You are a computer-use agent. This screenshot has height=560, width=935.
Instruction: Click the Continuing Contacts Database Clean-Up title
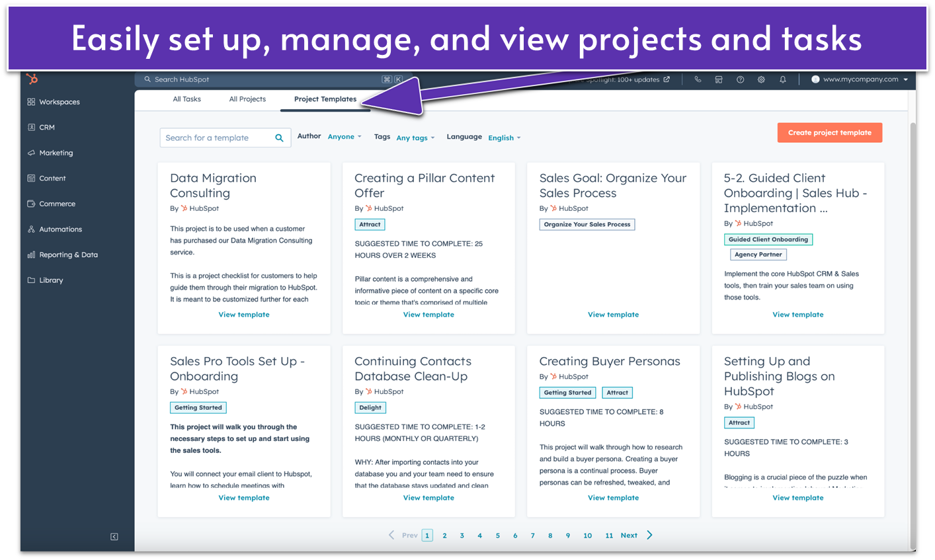coord(413,369)
